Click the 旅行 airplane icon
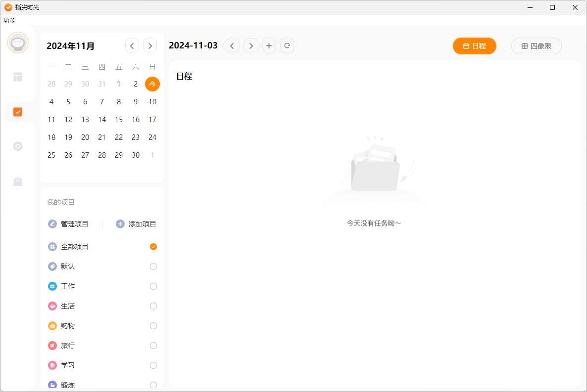 point(52,346)
